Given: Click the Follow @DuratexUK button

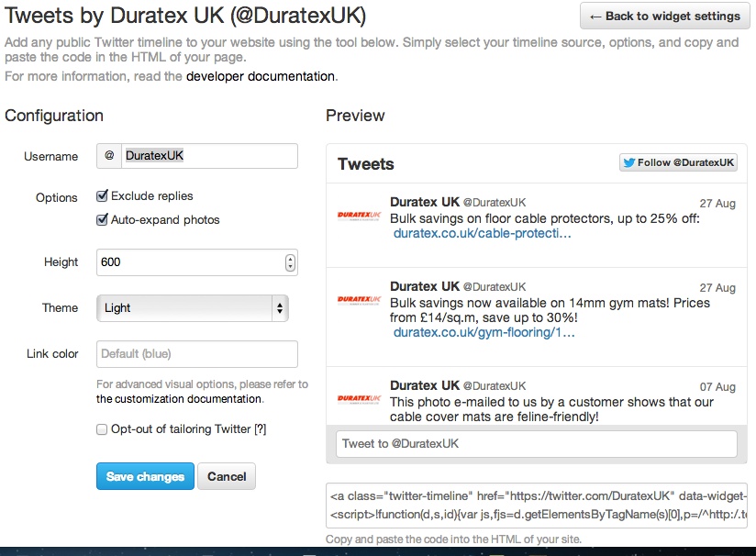Looking at the screenshot, I should coord(678,162).
